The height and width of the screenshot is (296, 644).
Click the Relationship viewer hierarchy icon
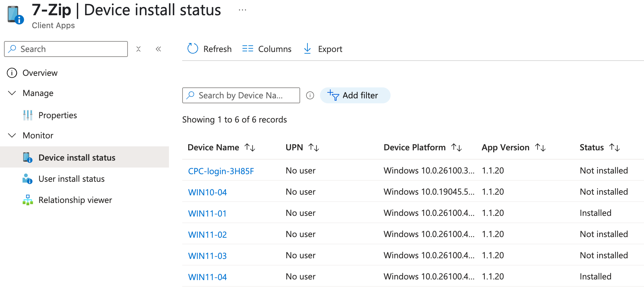28,200
